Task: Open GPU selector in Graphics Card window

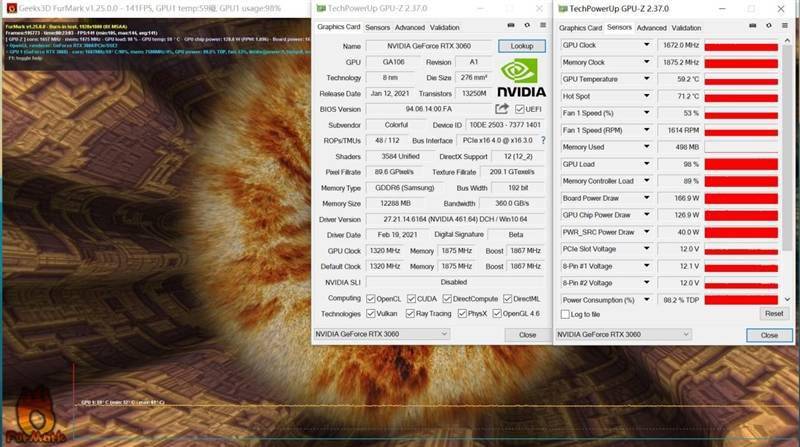Action: point(382,334)
